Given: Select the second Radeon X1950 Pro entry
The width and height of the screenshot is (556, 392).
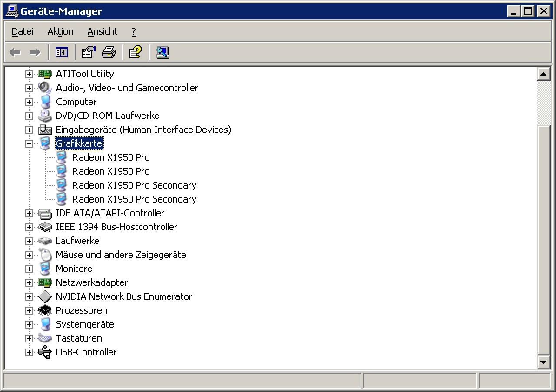Looking at the screenshot, I should pos(111,171).
